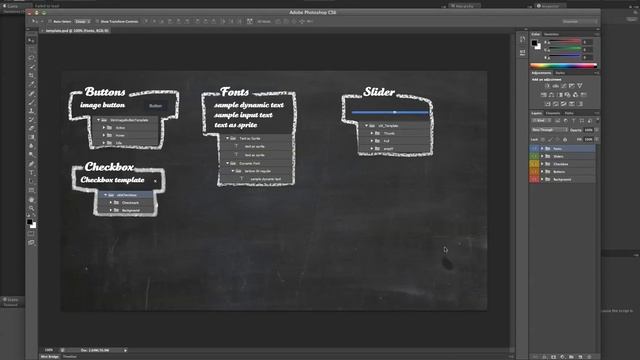Screen dimensions: 640x360
Task: Select the Eyedropper tool
Action: pyautogui.click(x=31, y=84)
